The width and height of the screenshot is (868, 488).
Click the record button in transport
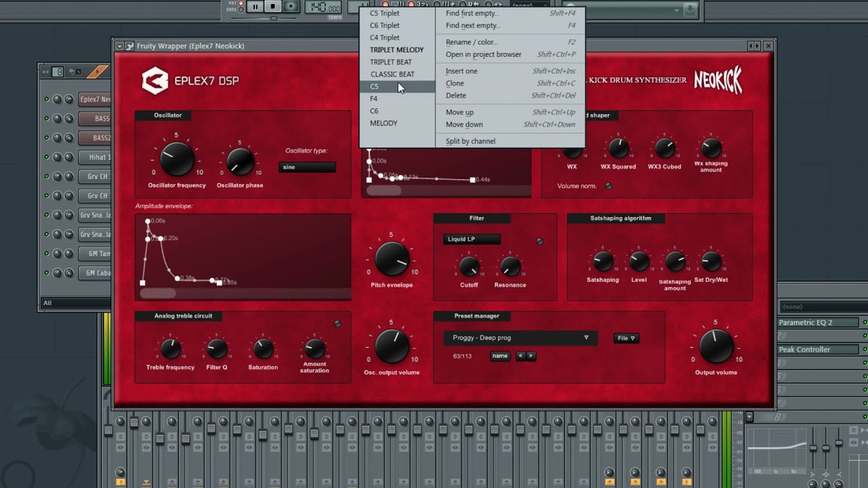(x=291, y=7)
